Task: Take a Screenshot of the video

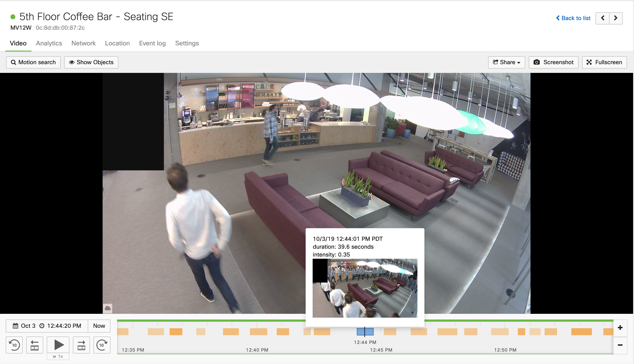Action: pos(553,62)
